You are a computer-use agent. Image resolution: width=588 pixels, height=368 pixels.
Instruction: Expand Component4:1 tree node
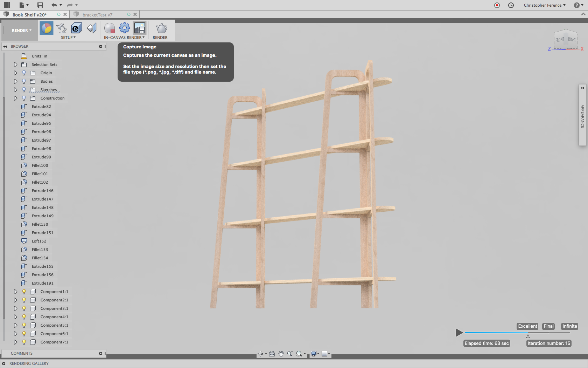(15, 317)
